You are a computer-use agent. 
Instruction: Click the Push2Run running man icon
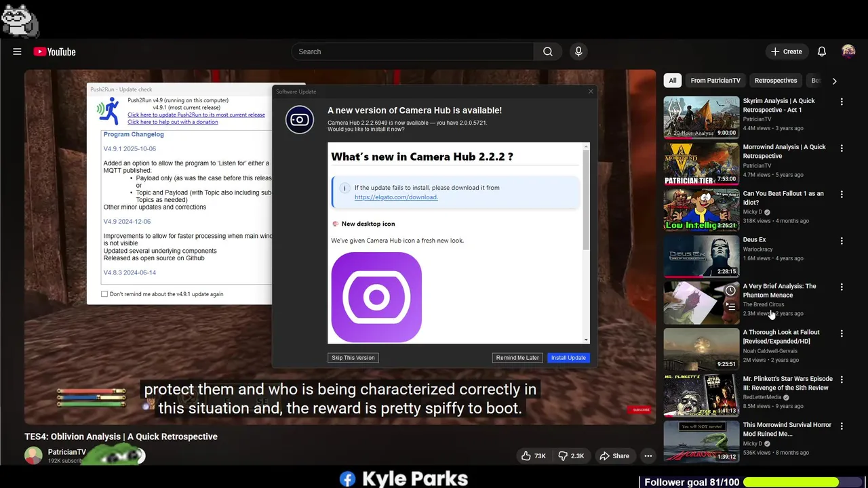point(108,110)
